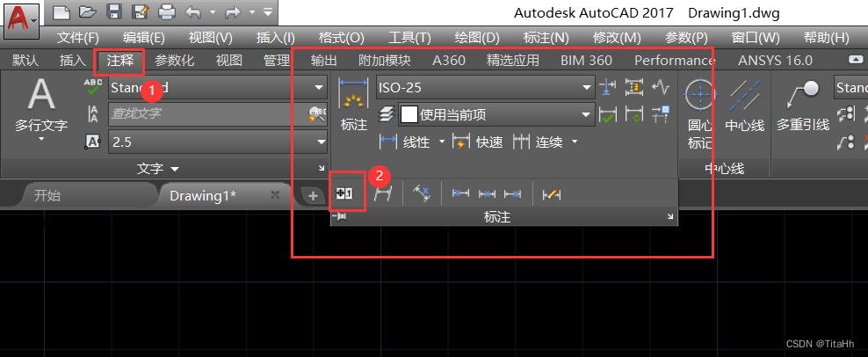Toggle the ribbon minimize button
This screenshot has height=357, width=868.
point(856,60)
